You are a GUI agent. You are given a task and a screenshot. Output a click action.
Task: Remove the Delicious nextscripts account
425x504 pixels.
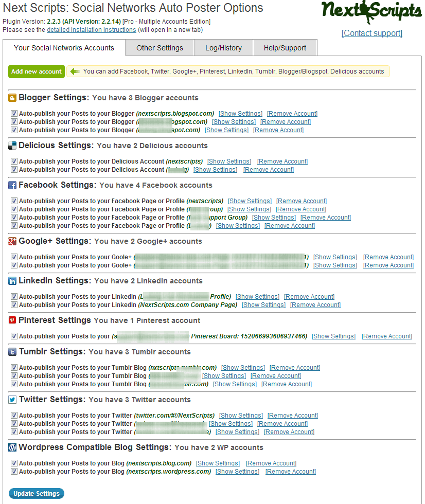[x=282, y=161]
